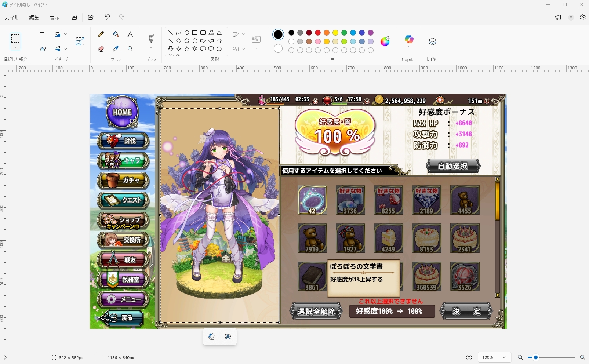Pick the purple palette color
The height and width of the screenshot is (364, 589).
click(x=371, y=33)
